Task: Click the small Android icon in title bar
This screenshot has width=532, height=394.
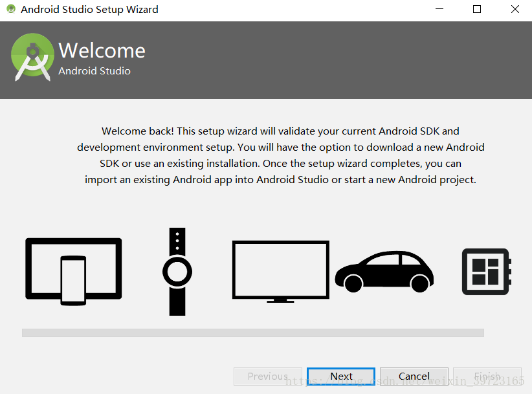Action: pyautogui.click(x=11, y=9)
